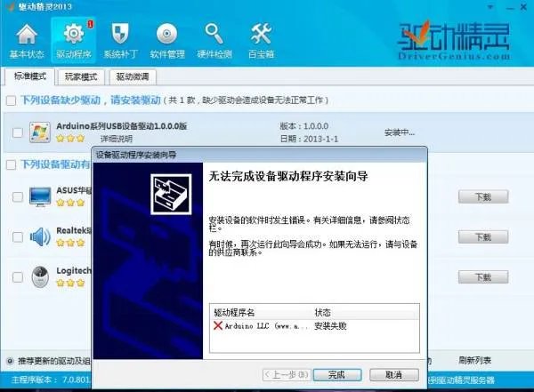Click the 版本：1.0.0.0 text
Viewport: 534px width, 392px height.
coord(304,126)
